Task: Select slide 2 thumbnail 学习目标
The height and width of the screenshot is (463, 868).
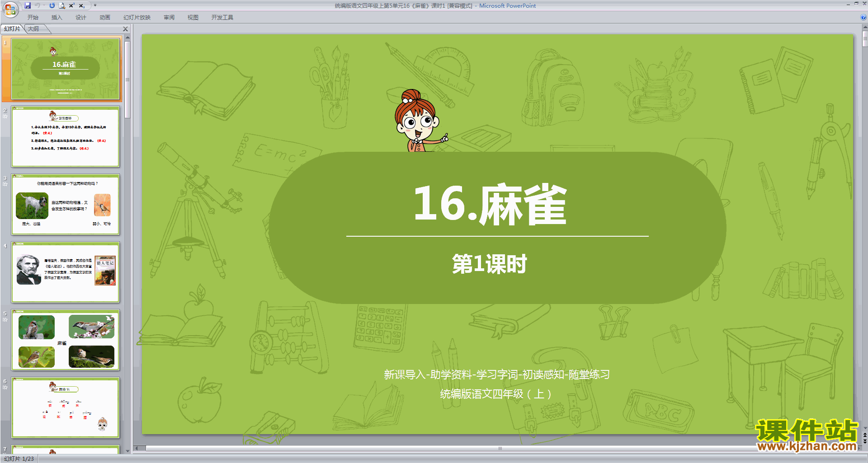Action: pos(66,137)
